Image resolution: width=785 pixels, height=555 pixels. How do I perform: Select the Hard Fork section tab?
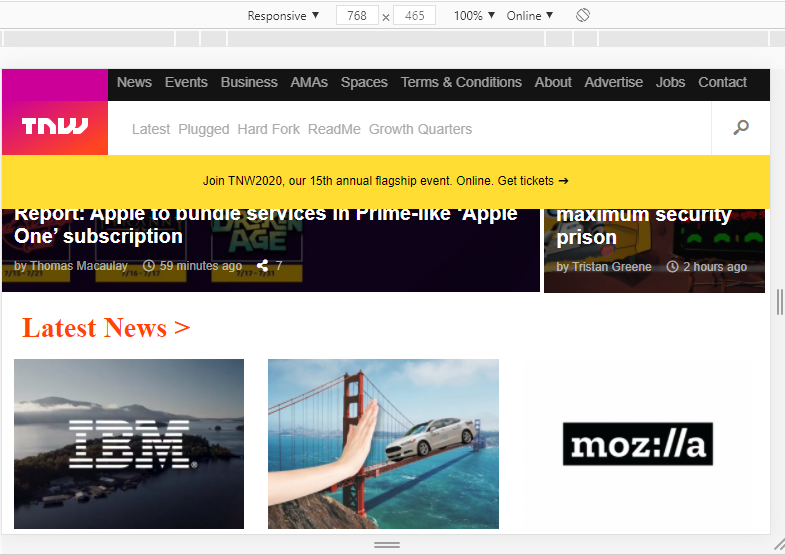pos(268,129)
